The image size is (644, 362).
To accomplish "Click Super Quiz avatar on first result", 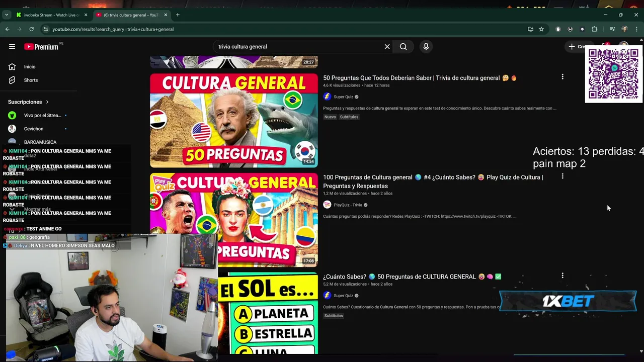I will pyautogui.click(x=327, y=97).
